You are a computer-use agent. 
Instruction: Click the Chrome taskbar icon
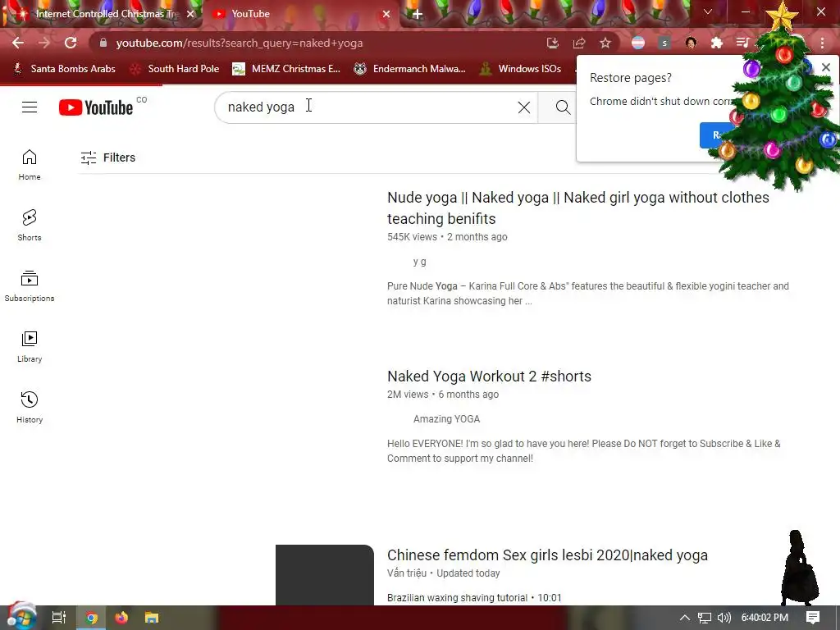pyautogui.click(x=92, y=618)
